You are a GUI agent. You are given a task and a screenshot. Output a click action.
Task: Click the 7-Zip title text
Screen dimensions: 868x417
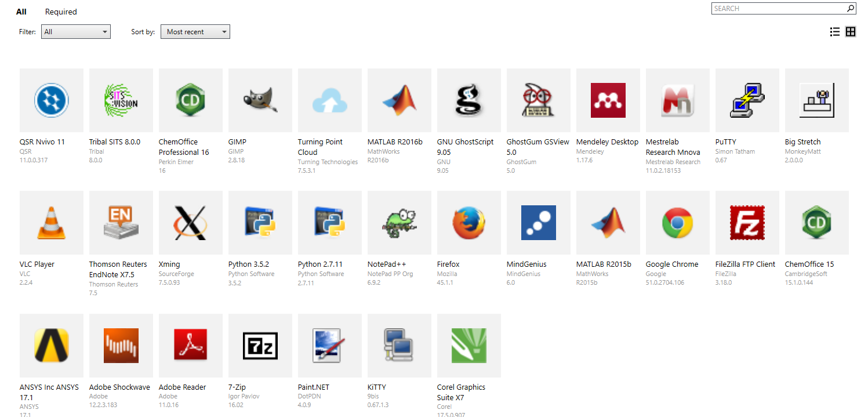pos(238,387)
